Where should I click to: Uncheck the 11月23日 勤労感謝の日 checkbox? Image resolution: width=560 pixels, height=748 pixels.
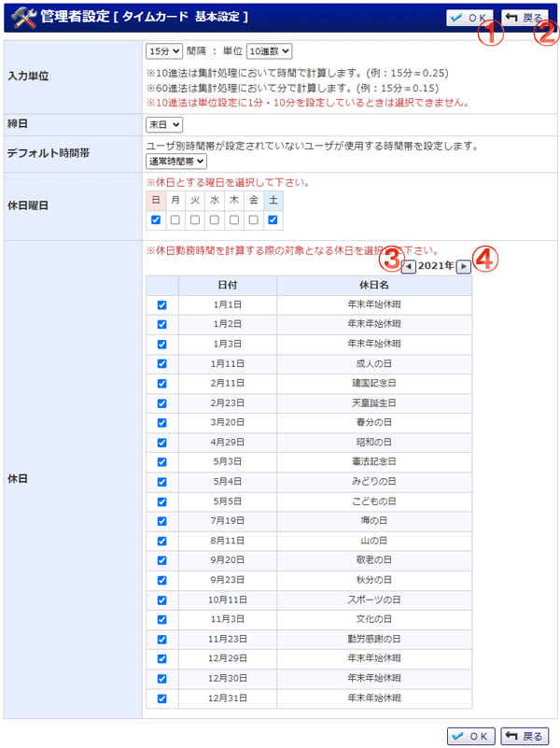(162, 640)
